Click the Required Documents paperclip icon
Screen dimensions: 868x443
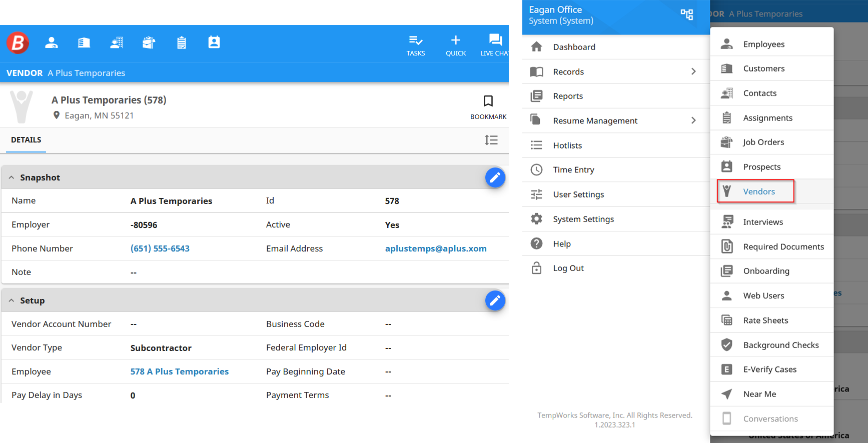click(x=727, y=246)
